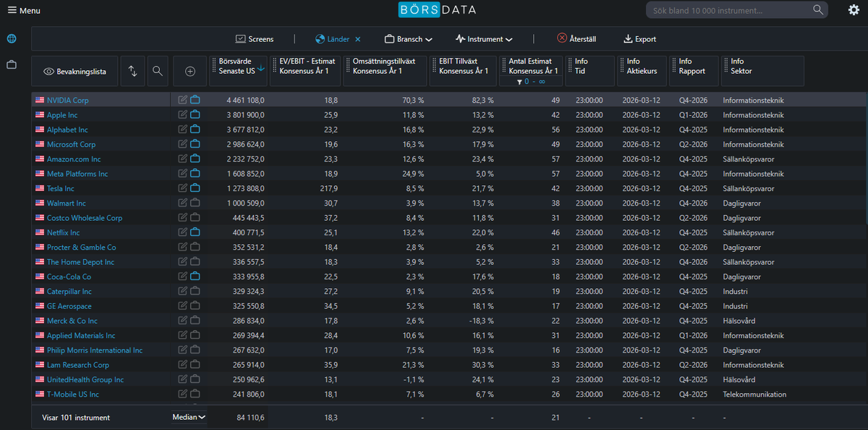
Task: Toggle portfolio briefcase for NVIDIA Corp
Action: point(195,100)
